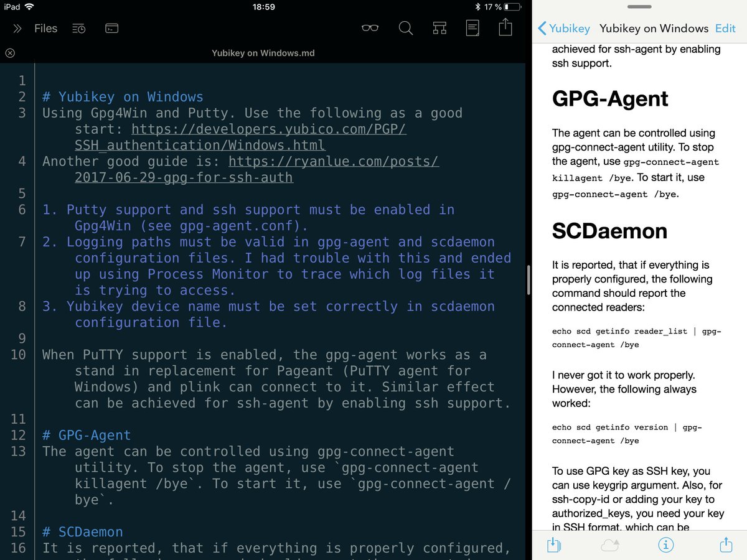Tap the circled X icon above the line numbers

[9, 53]
